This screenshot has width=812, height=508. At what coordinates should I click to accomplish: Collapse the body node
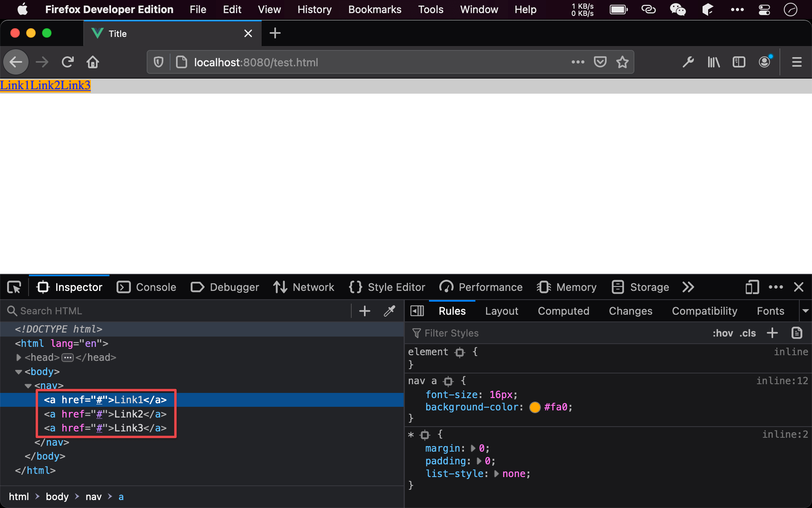click(18, 372)
